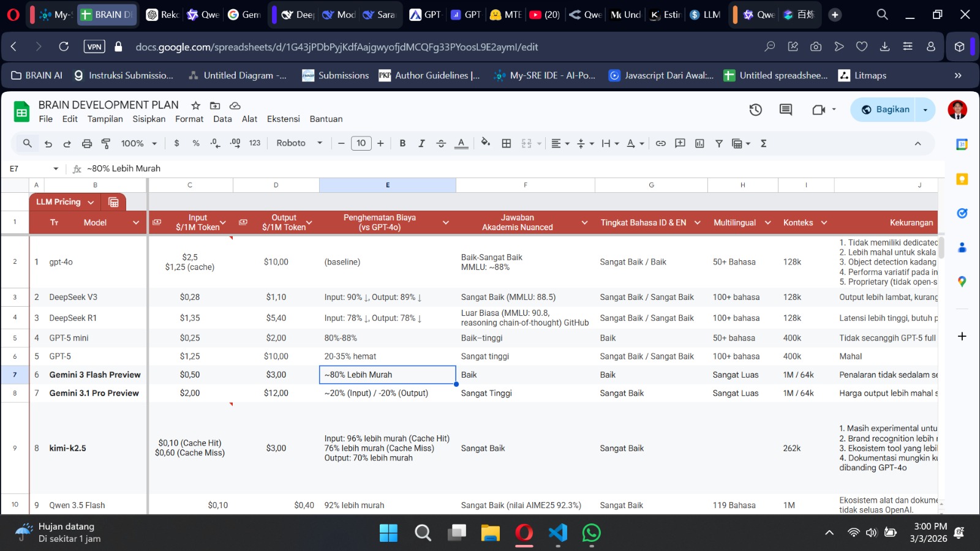
Task: Add a comment with the toolbar icon
Action: [x=680, y=143]
